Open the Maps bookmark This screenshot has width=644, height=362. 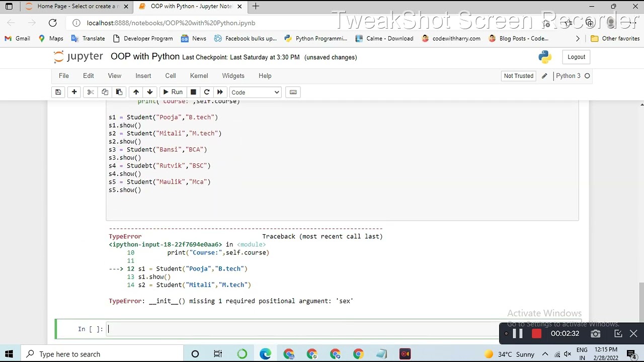coord(51,38)
